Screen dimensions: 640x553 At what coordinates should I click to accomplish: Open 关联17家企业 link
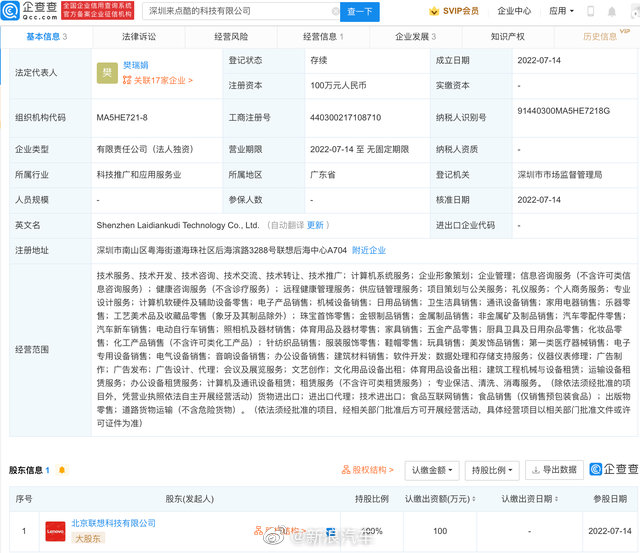pos(163,80)
